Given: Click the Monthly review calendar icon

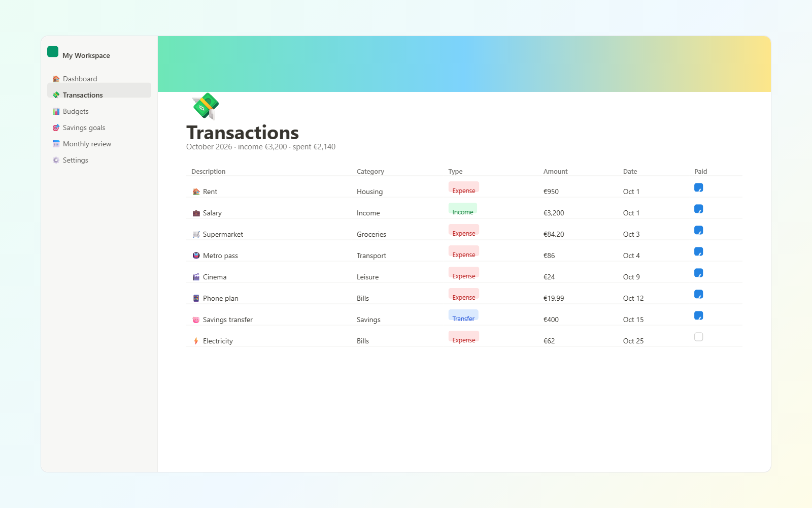Looking at the screenshot, I should (56, 144).
